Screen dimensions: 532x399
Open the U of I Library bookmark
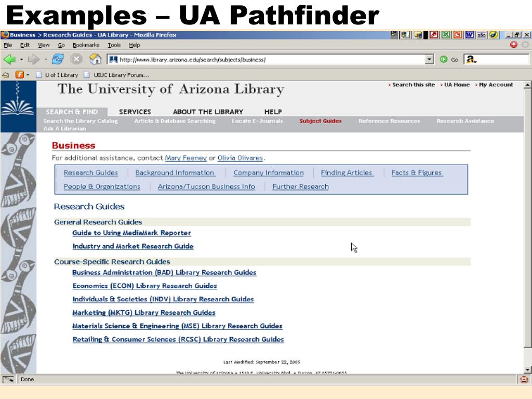coord(57,75)
